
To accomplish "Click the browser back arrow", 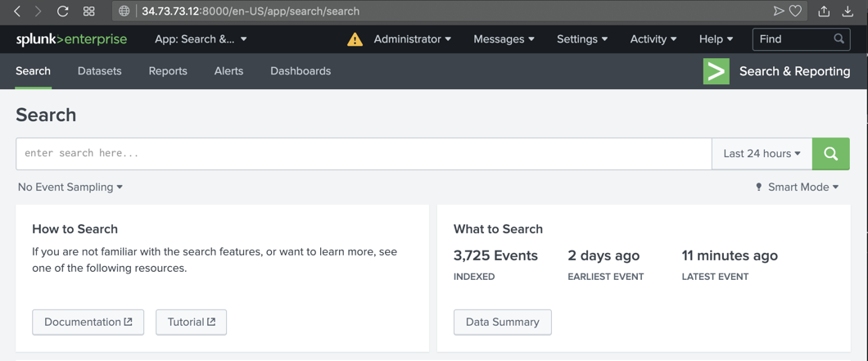I will click(17, 11).
